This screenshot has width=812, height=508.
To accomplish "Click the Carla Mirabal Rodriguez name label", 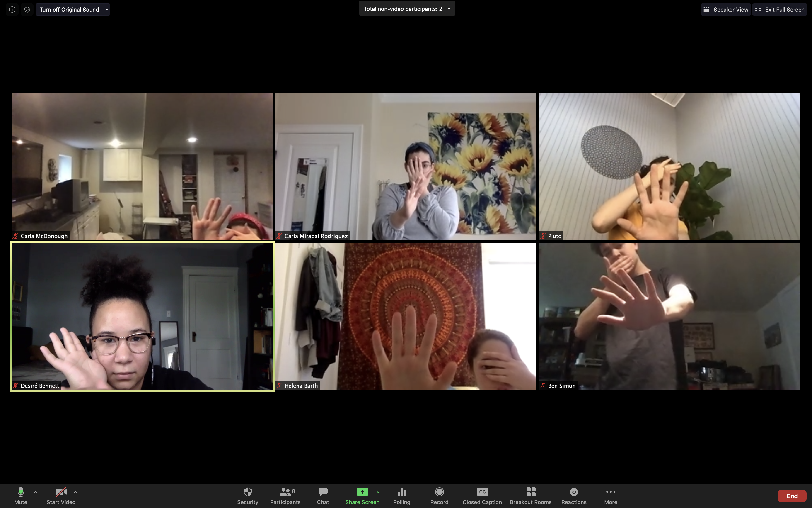I will tap(316, 236).
